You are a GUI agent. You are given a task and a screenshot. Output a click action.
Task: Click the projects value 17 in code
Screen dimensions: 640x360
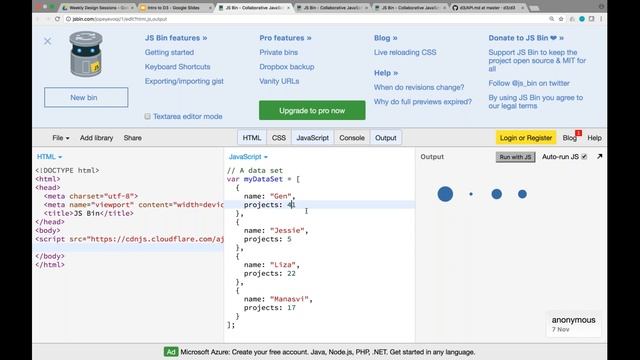coord(291,308)
